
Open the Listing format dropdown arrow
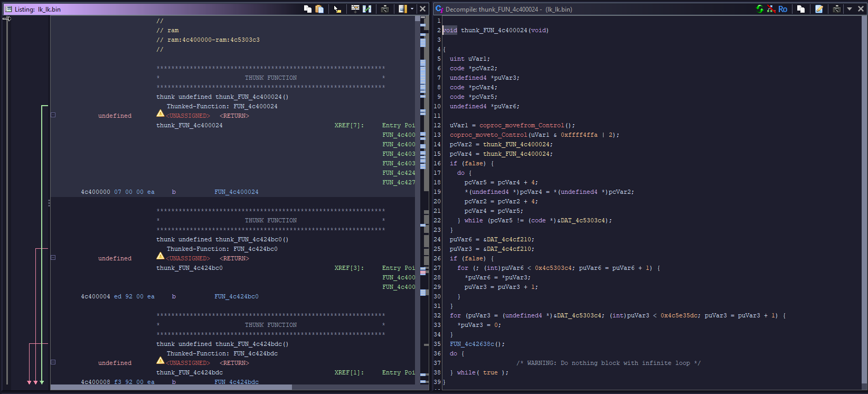click(412, 9)
